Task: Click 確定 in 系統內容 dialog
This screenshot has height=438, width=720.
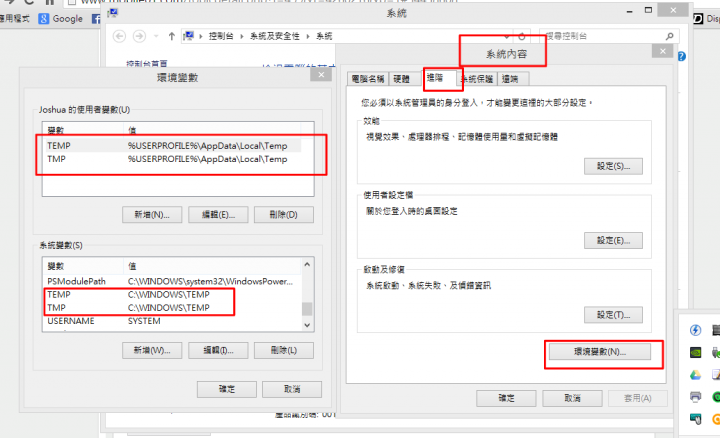Action: [x=506, y=398]
